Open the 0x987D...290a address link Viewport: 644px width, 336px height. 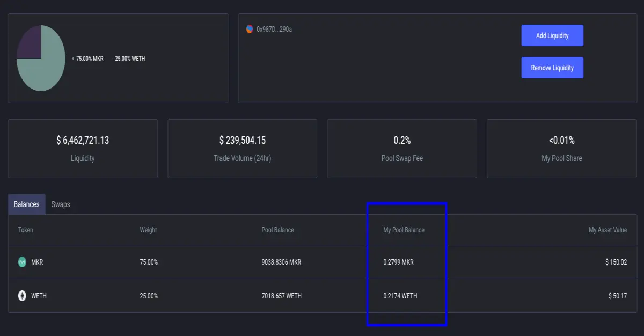[x=274, y=29]
